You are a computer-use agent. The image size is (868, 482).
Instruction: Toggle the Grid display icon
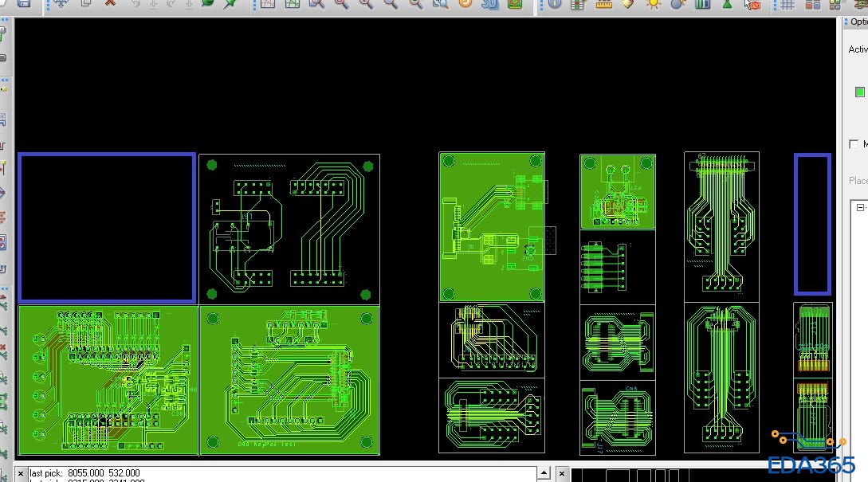(787, 5)
